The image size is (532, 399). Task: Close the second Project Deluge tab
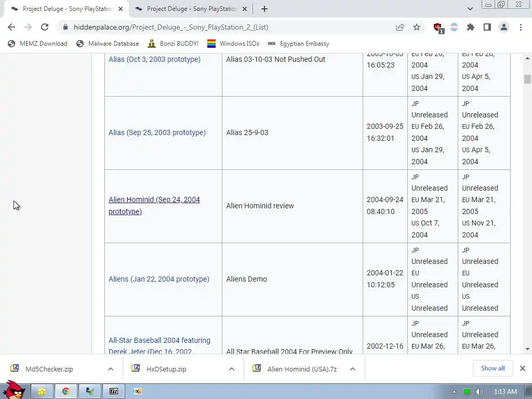(x=245, y=9)
